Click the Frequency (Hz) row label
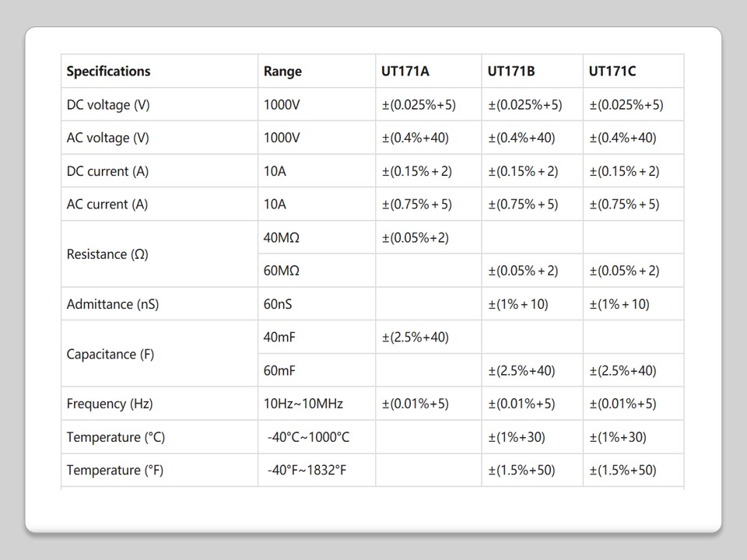Viewport: 747px width, 560px height. point(110,404)
